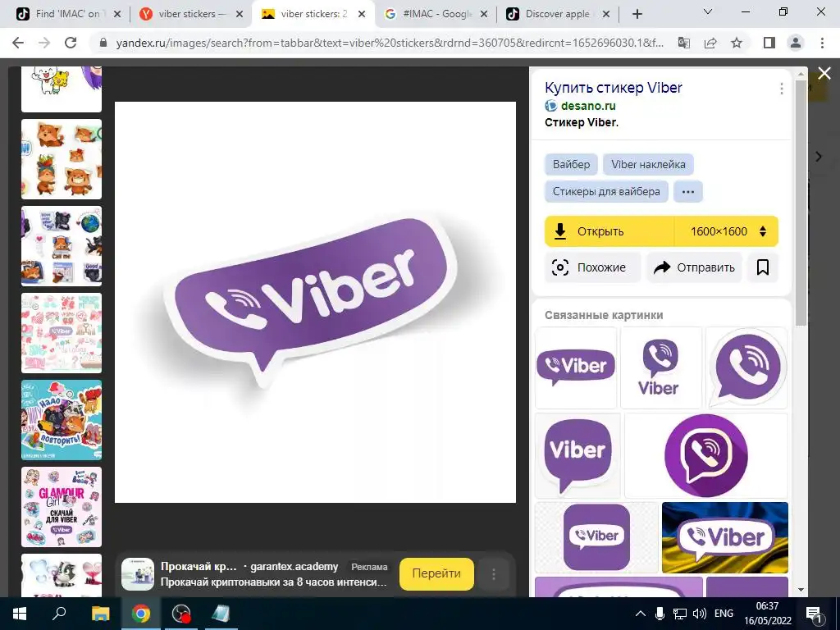Open the Windows Start menu
Screen dimensions: 840x630
click(20, 614)
